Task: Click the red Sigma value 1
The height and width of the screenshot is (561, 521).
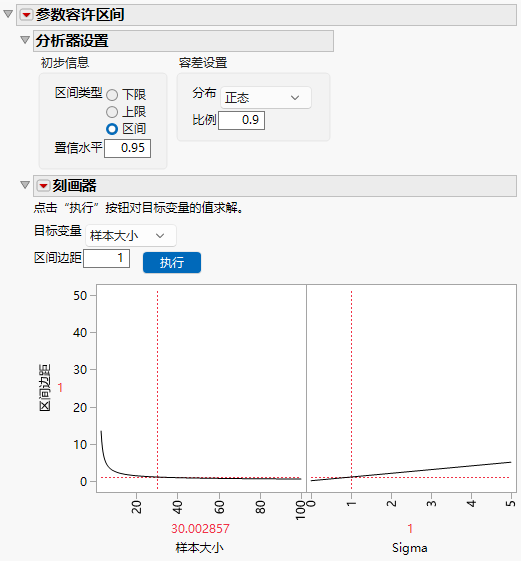Action: point(410,528)
